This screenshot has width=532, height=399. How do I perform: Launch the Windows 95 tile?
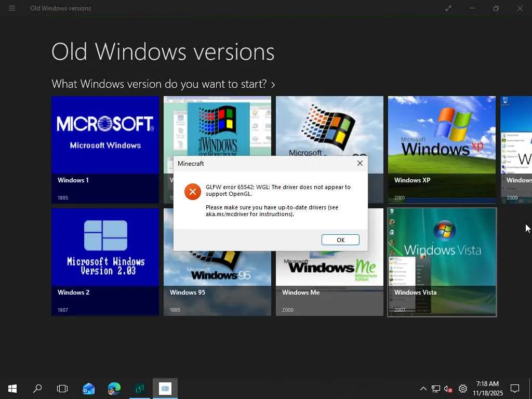(x=217, y=284)
